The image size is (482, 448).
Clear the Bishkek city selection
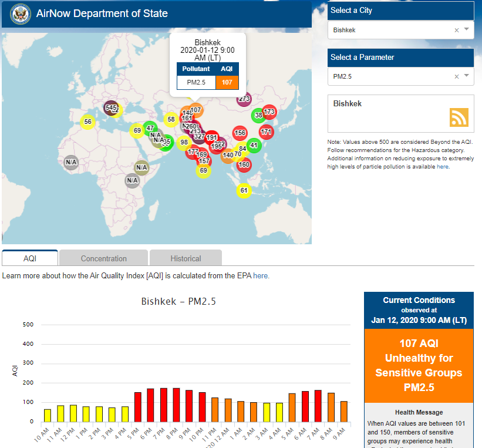(457, 30)
